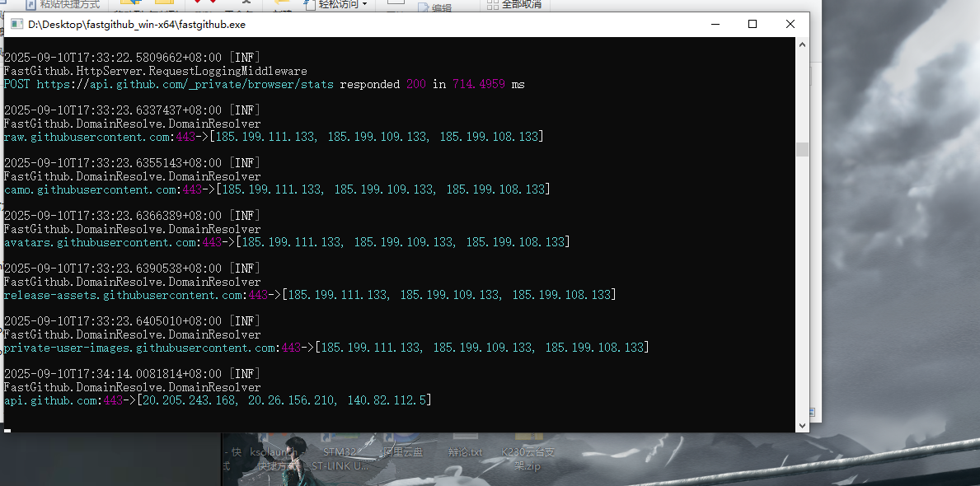This screenshot has height=486, width=980.
Task: Click api.github.com hostname in the last resolver entry
Action: pos(50,400)
